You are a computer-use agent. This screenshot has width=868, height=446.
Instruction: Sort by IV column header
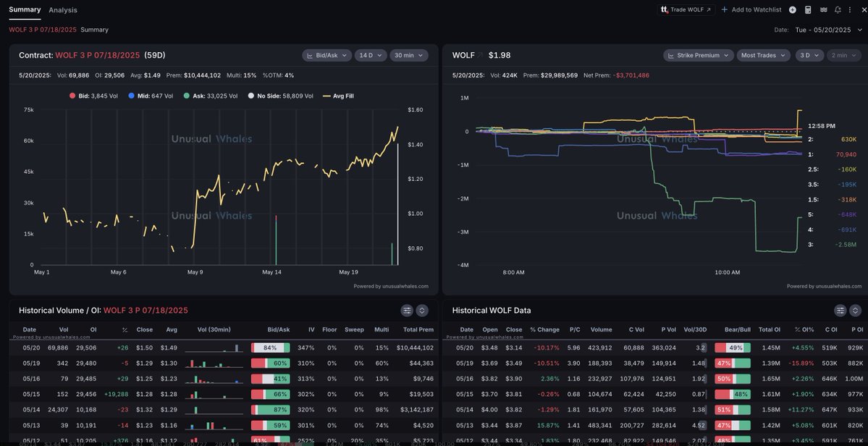tap(311, 329)
